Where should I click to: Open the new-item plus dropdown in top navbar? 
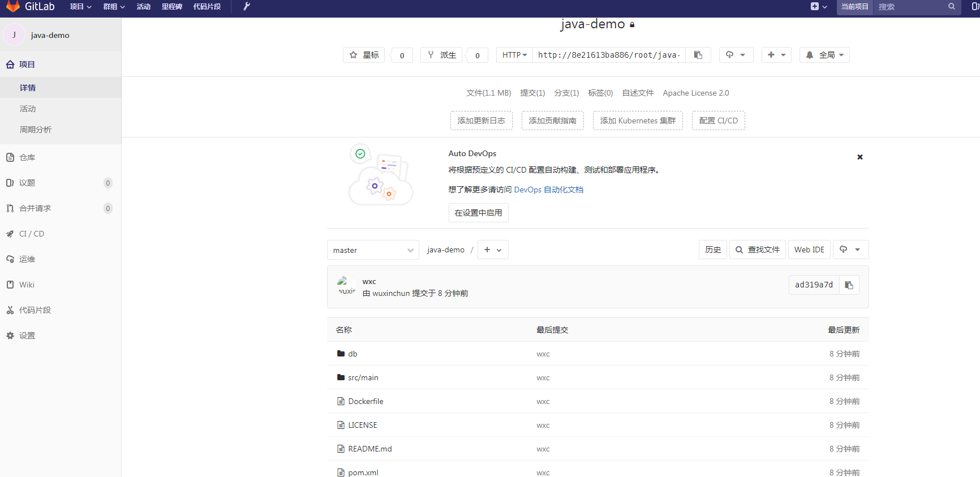tap(819, 7)
